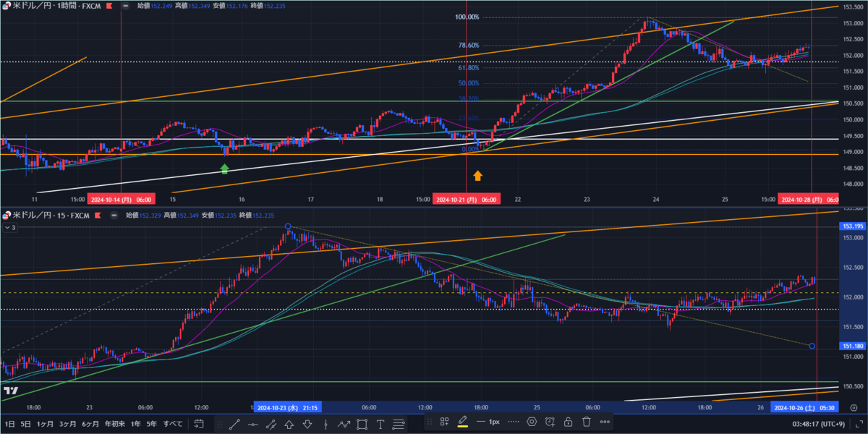868x434 pixels.
Task: Toggle fullscreen mode icon at bottom right
Action: click(859, 424)
